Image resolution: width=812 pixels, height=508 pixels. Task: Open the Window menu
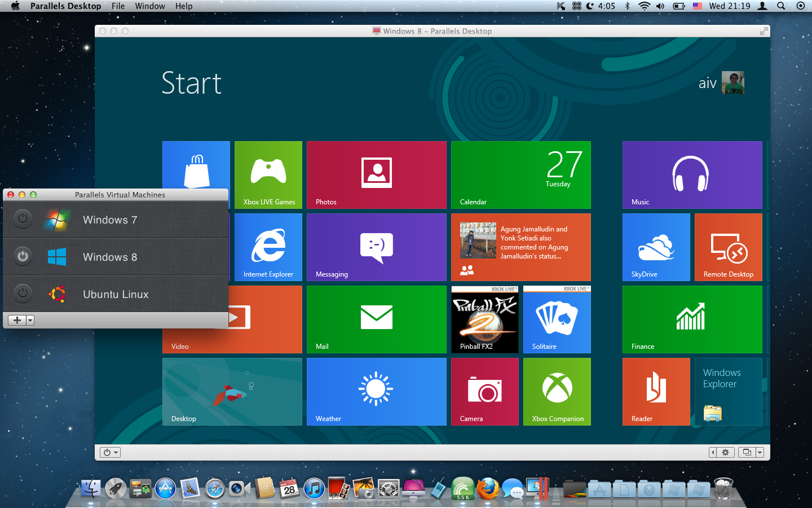150,6
